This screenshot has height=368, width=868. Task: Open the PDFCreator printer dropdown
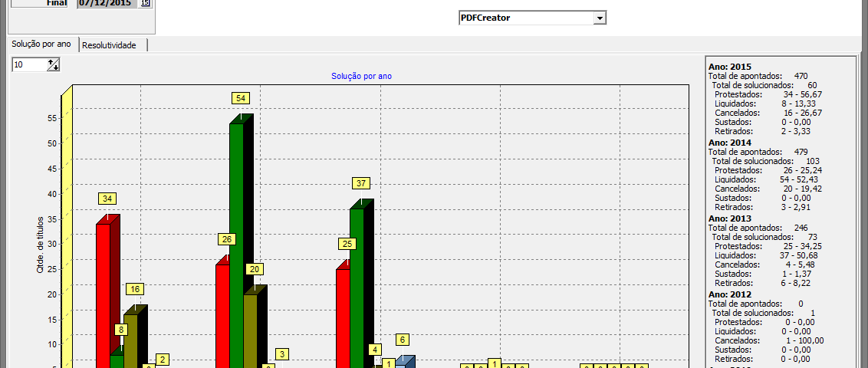[600, 18]
